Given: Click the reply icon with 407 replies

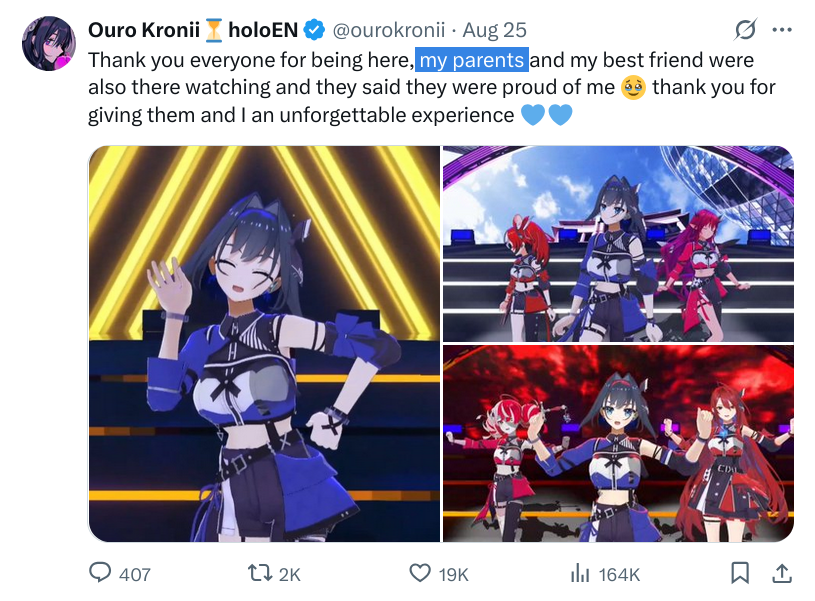Looking at the screenshot, I should (120, 573).
